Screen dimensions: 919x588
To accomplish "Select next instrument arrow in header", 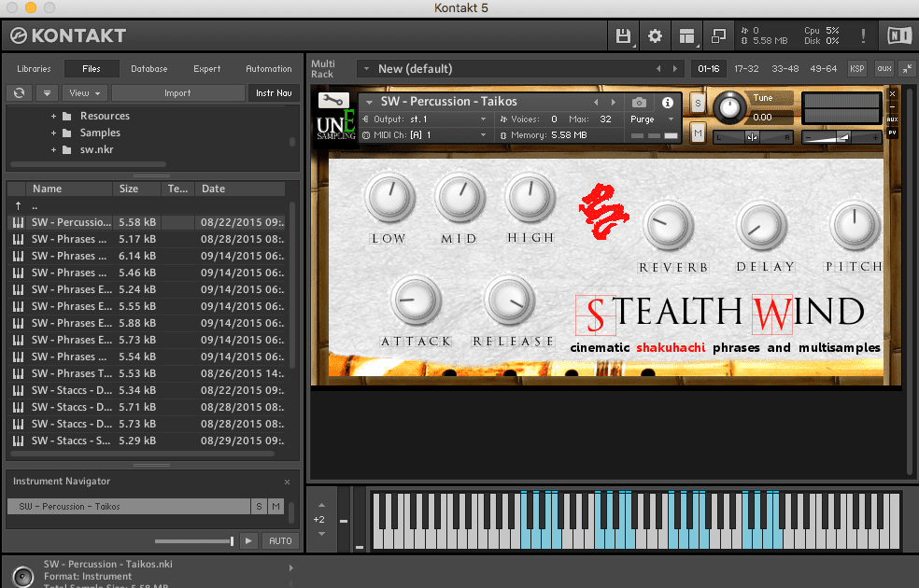I will point(613,102).
